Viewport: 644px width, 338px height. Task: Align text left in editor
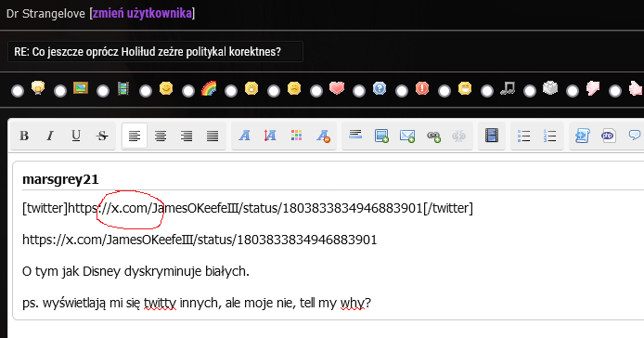(135, 136)
